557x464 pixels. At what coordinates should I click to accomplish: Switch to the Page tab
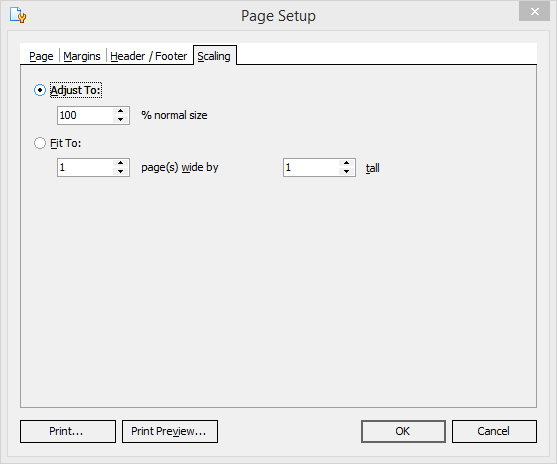click(x=41, y=56)
